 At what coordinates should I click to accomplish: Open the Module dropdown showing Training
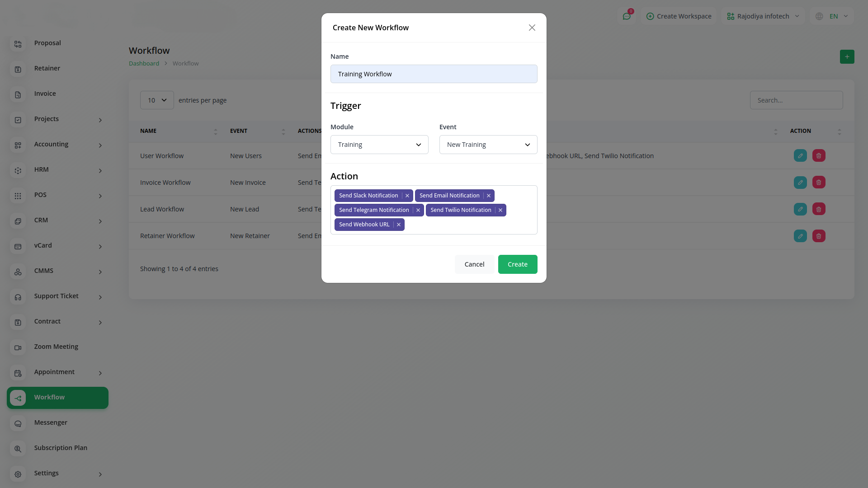pyautogui.click(x=379, y=145)
